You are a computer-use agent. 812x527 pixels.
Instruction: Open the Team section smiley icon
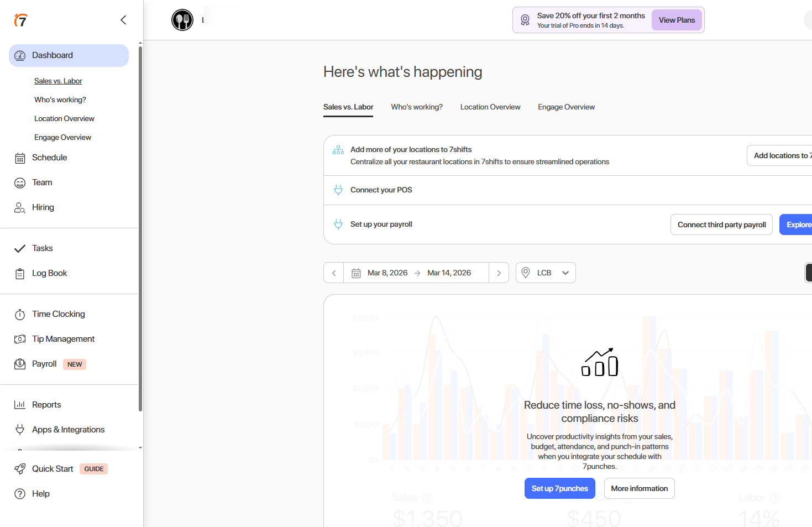click(20, 183)
